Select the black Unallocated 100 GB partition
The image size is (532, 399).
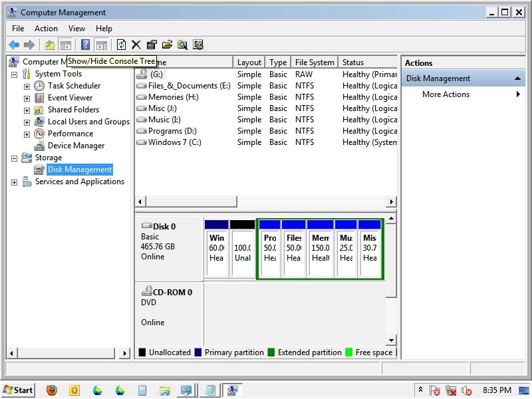(x=243, y=253)
